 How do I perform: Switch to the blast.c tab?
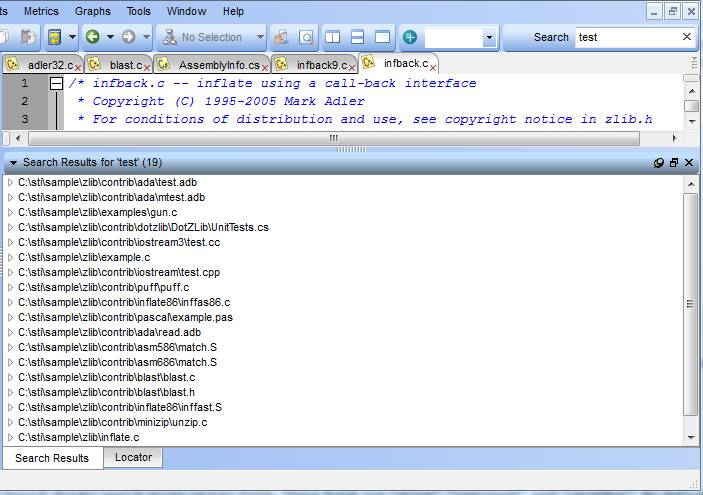coord(119,65)
